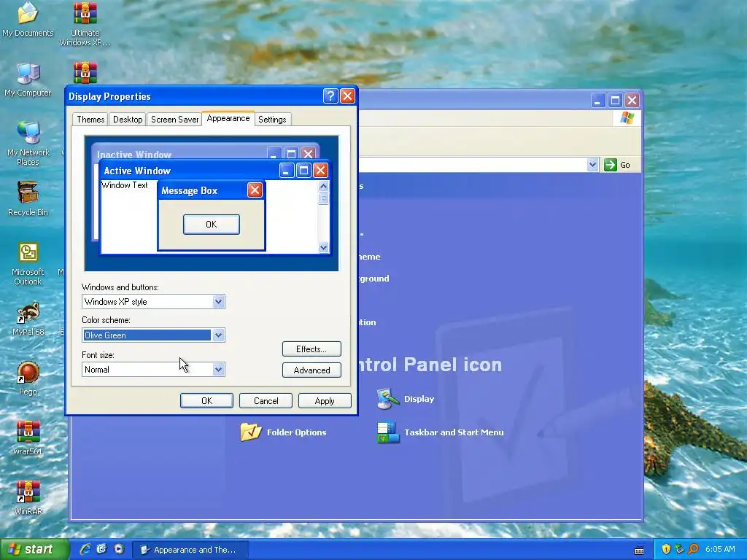Open the Screen Saver tab
Image resolution: width=747 pixels, height=560 pixels.
174,120
